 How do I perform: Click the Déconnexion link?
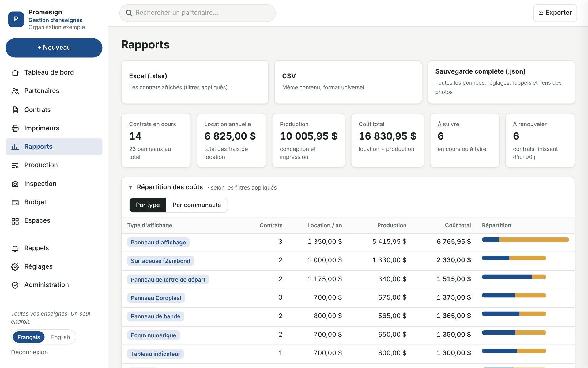[29, 352]
